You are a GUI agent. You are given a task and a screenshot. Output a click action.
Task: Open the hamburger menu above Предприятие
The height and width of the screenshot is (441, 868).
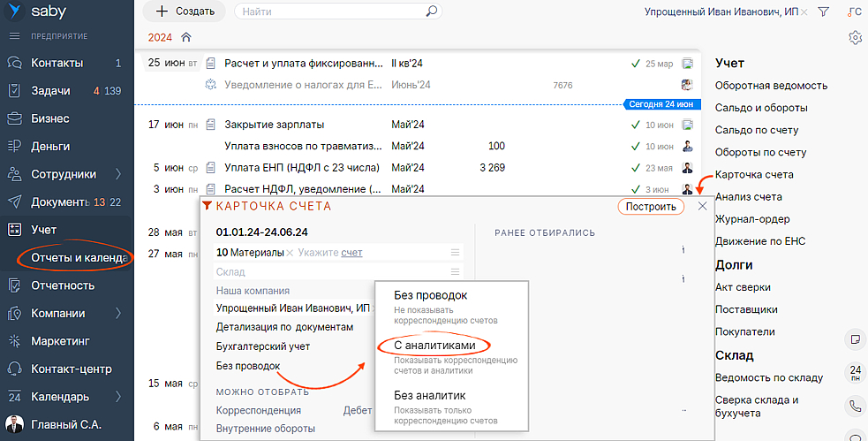point(14,36)
